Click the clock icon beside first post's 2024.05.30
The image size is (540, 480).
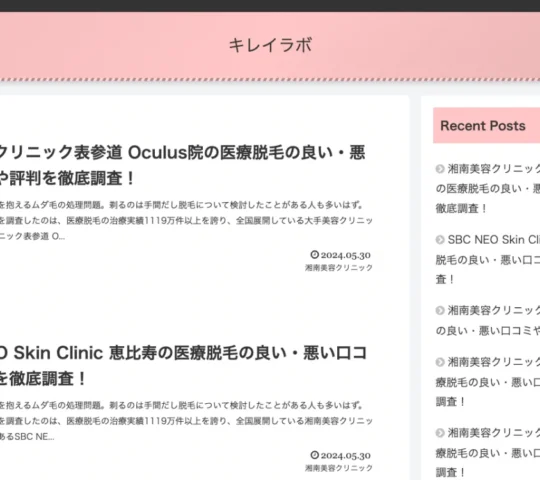pos(314,255)
